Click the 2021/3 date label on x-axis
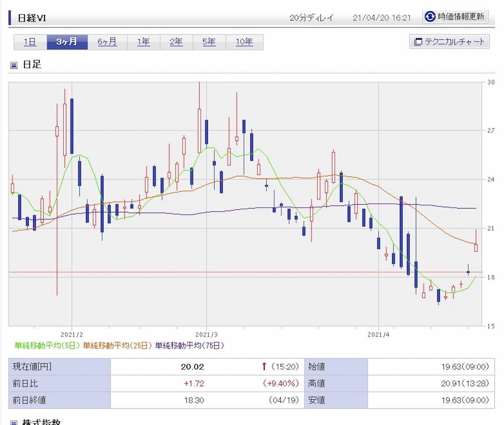 (207, 334)
